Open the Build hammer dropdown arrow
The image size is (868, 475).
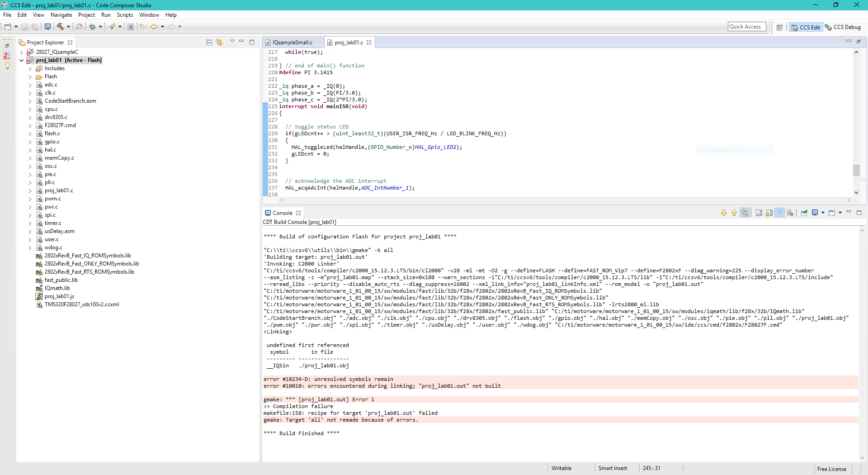pyautogui.click(x=69, y=27)
